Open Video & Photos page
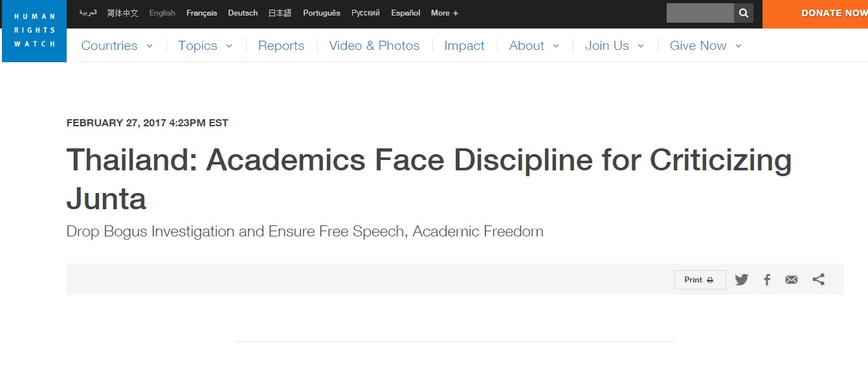Viewport: 868px width, 377px height. coord(374,45)
